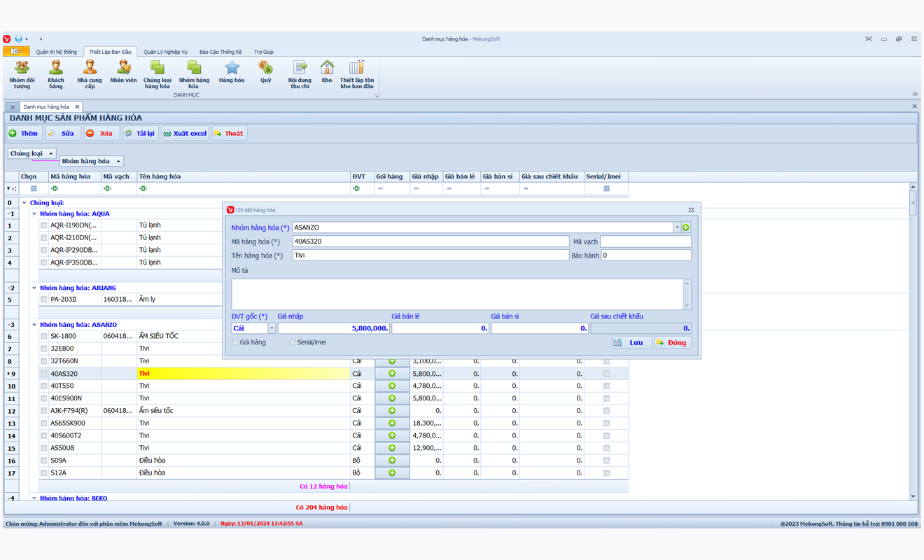Click the Nhà cung cấp supplier icon
This screenshot has width=924, height=560.
[90, 73]
